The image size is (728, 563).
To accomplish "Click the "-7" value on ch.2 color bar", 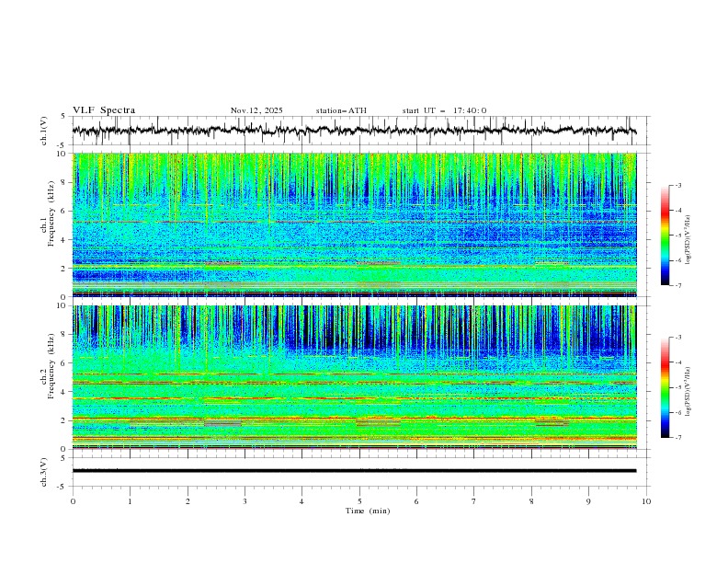I will pyautogui.click(x=677, y=437).
